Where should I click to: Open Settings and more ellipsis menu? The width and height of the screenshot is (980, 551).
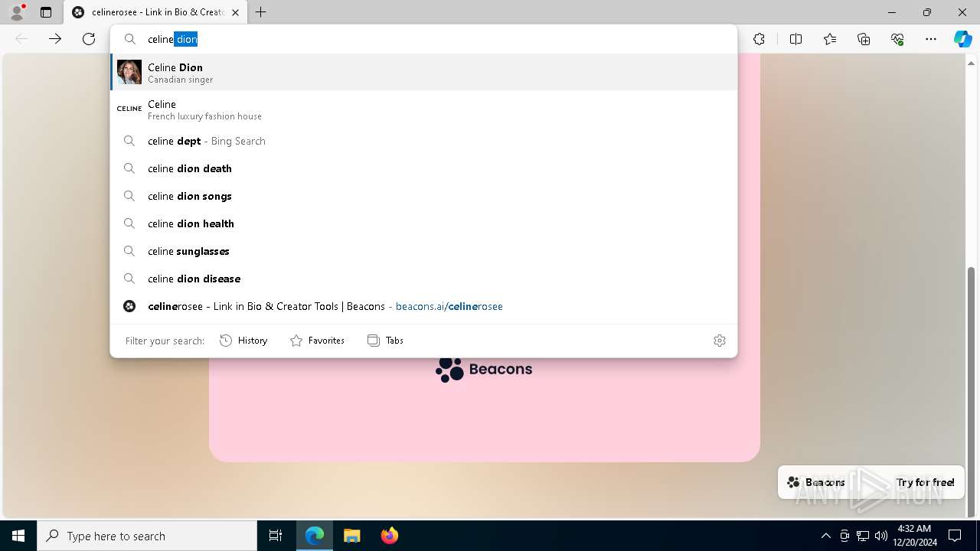click(x=931, y=39)
